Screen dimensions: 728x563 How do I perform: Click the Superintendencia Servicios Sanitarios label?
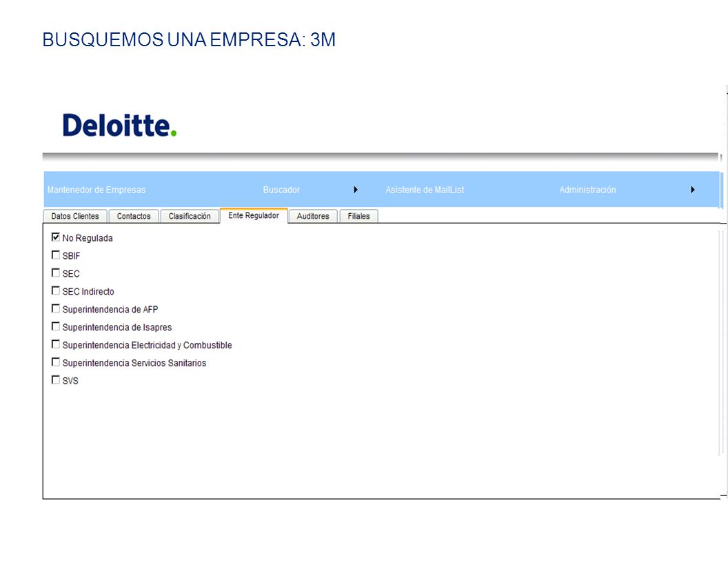pyautogui.click(x=134, y=363)
